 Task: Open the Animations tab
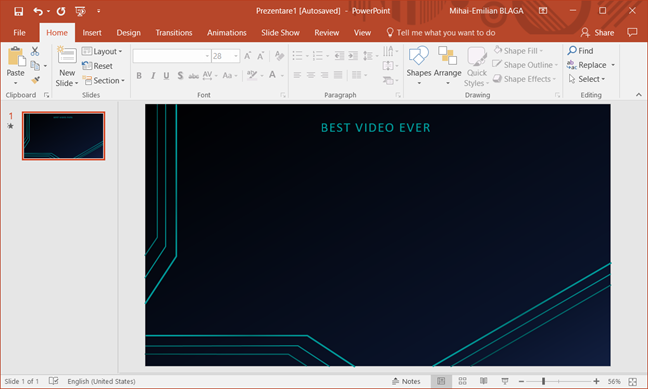226,33
